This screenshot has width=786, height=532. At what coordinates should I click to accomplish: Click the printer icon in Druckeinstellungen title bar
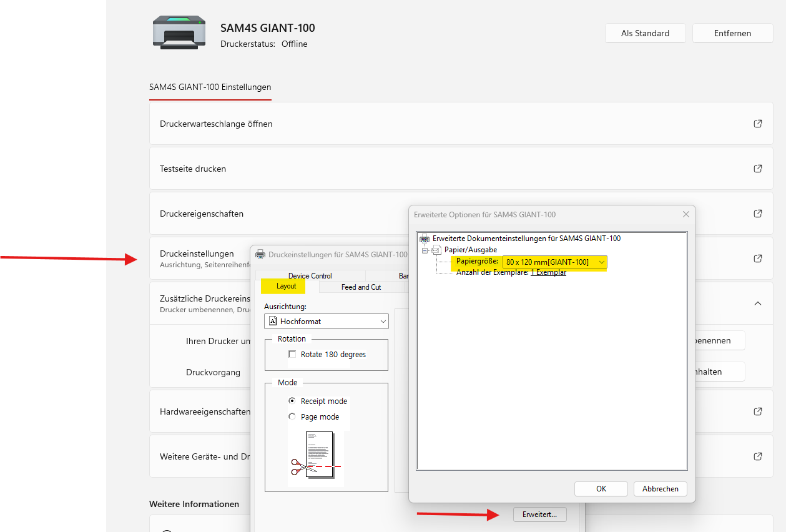(260, 254)
